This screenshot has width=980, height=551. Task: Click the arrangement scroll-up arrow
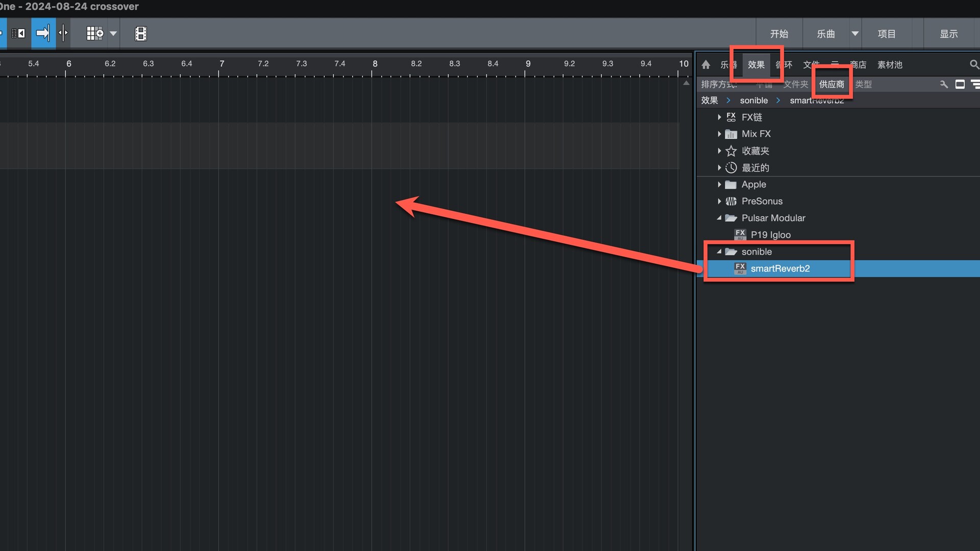(687, 83)
